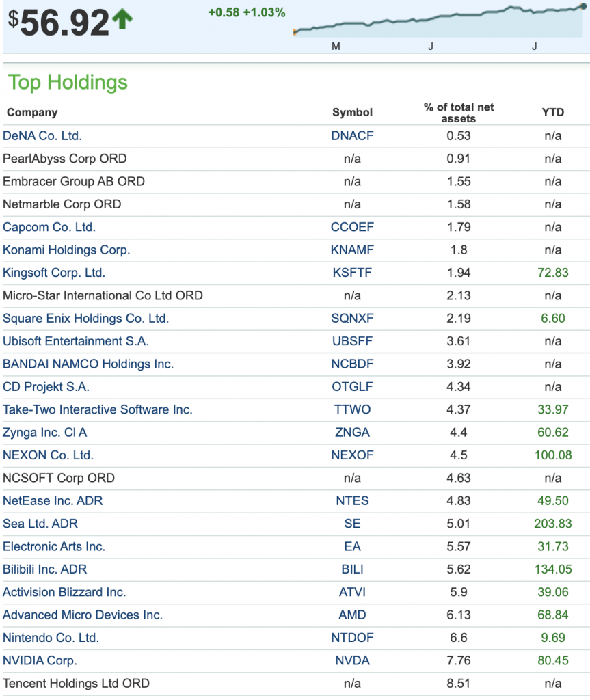Open the Kingsoft Corp. Ltd. link
Image resolution: width=590 pixels, height=700 pixels.
click(x=54, y=272)
